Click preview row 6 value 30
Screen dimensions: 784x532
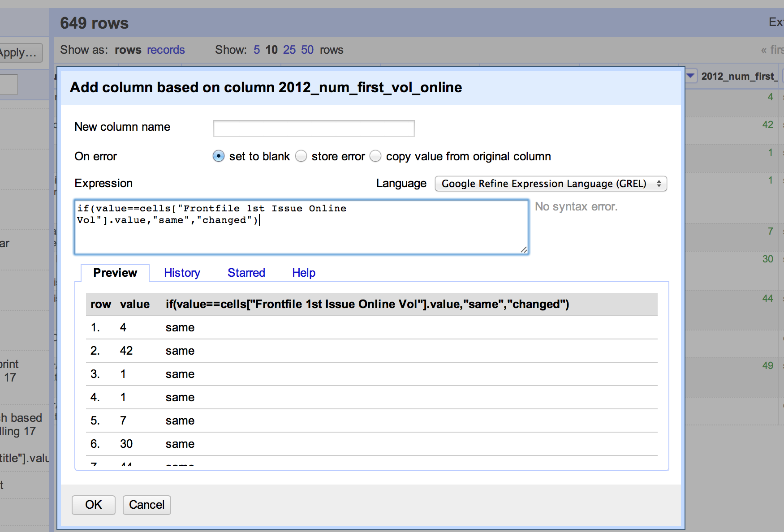tap(126, 444)
